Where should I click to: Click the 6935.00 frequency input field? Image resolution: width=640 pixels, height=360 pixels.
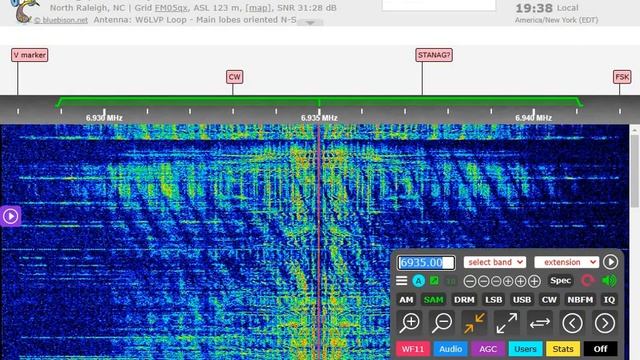pos(426,262)
